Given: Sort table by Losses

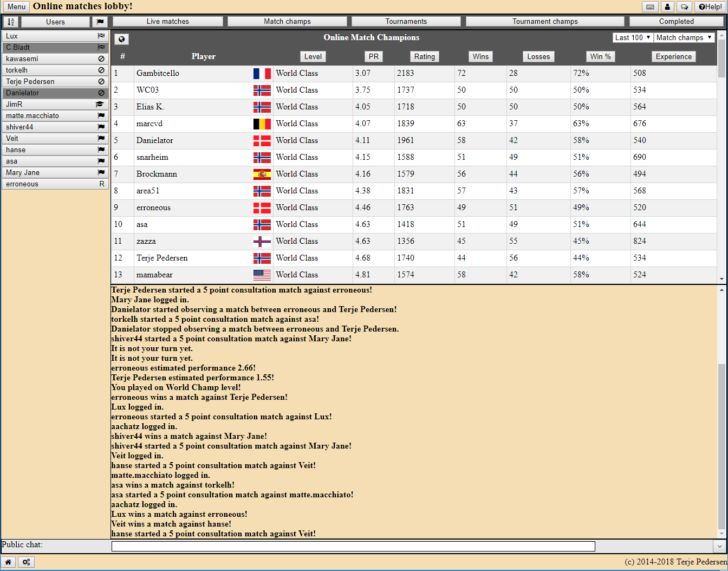Looking at the screenshot, I should coord(538,56).
